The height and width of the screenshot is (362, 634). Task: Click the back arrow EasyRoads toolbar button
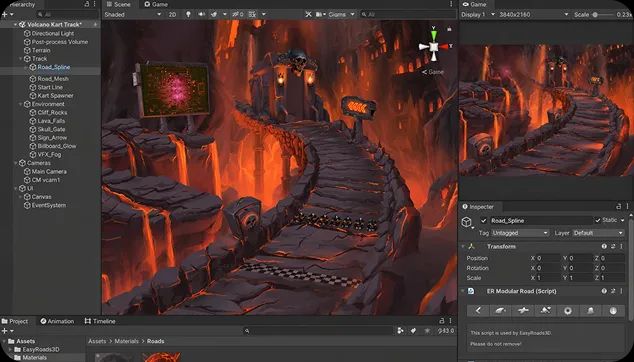click(478, 311)
